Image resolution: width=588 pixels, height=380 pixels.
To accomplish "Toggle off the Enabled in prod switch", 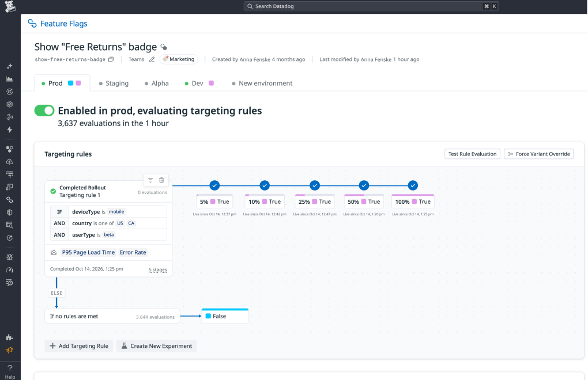I will tap(44, 111).
